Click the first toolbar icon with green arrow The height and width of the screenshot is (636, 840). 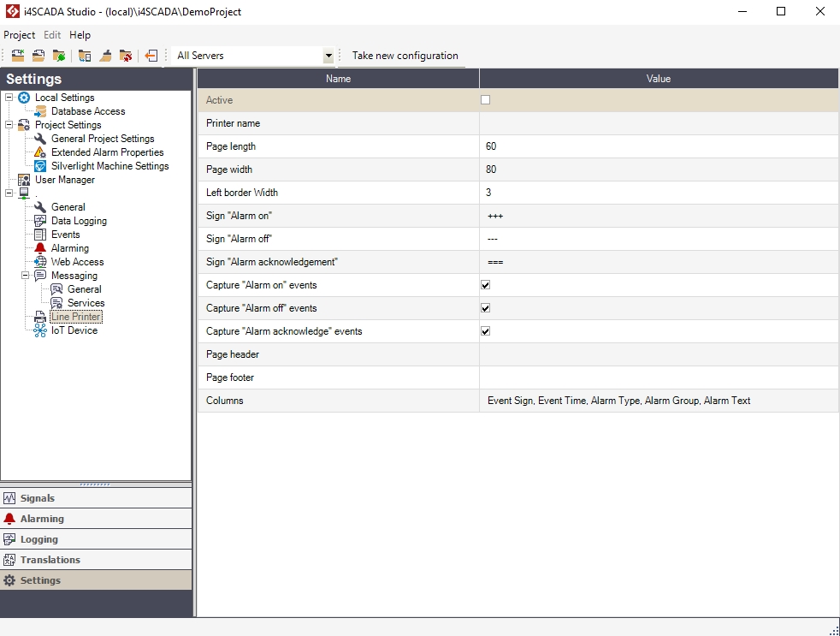tap(17, 56)
